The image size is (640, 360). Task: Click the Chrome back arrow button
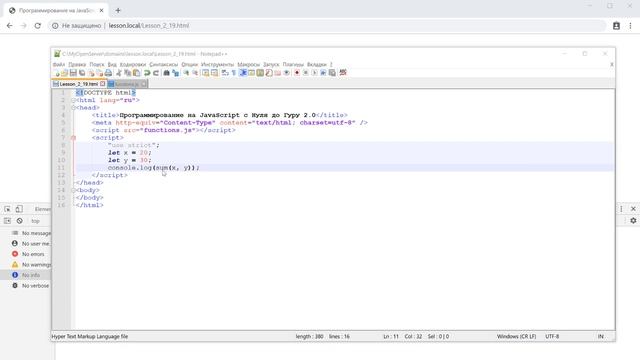coord(9,25)
